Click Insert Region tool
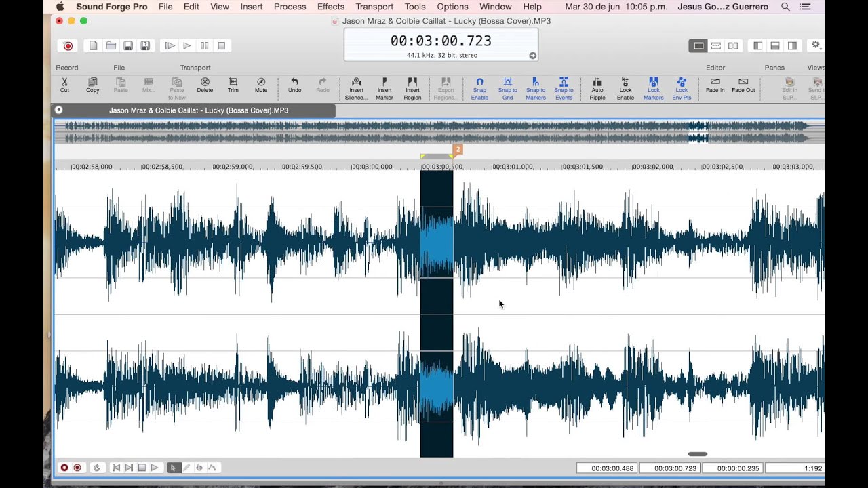Screen dimensions: 868x488 (x=412, y=89)
